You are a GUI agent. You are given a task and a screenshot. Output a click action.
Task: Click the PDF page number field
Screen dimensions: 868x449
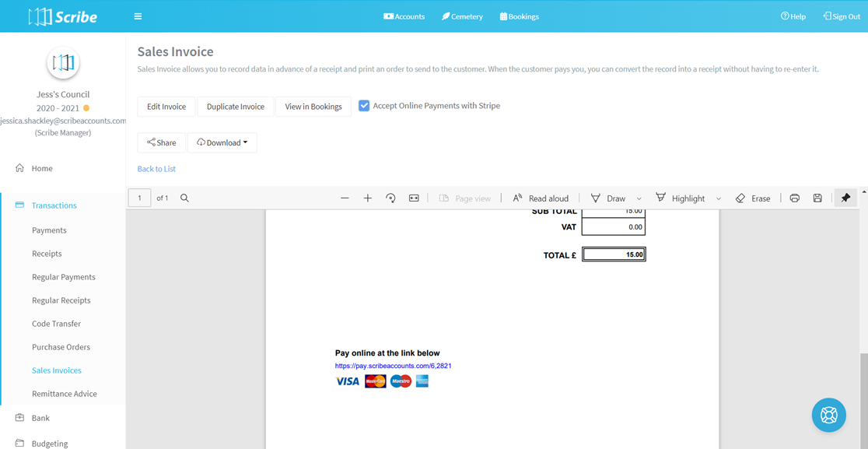(x=139, y=198)
